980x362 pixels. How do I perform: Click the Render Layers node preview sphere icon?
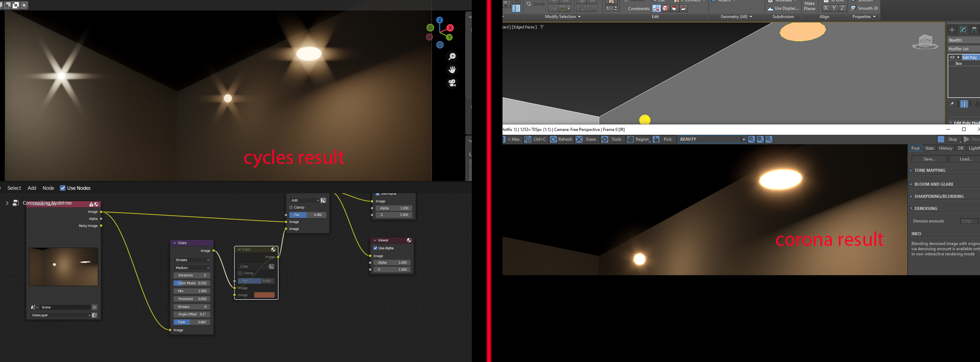pyautogui.click(x=96, y=204)
